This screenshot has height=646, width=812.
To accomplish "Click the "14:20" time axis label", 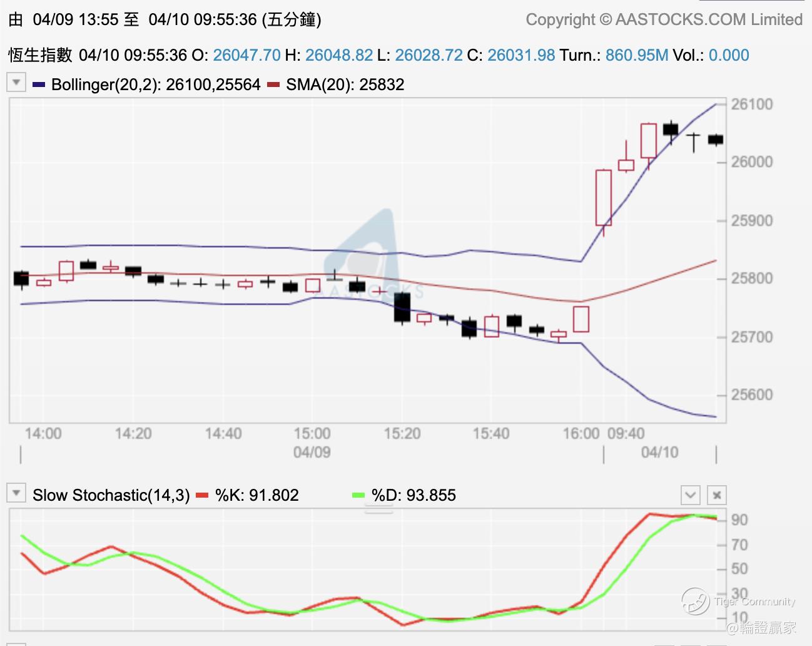I will (x=133, y=433).
